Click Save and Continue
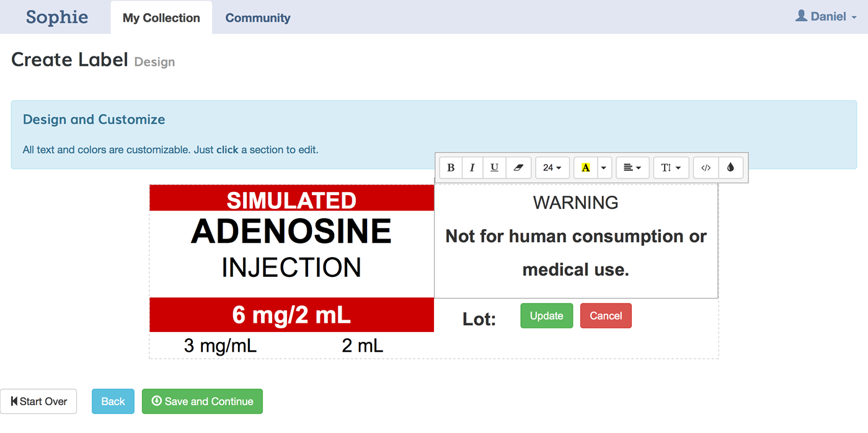This screenshot has height=433, width=868. [x=202, y=401]
